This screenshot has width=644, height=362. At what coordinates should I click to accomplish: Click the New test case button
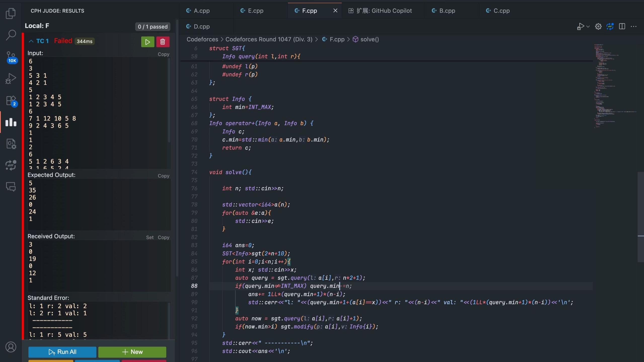(x=132, y=352)
